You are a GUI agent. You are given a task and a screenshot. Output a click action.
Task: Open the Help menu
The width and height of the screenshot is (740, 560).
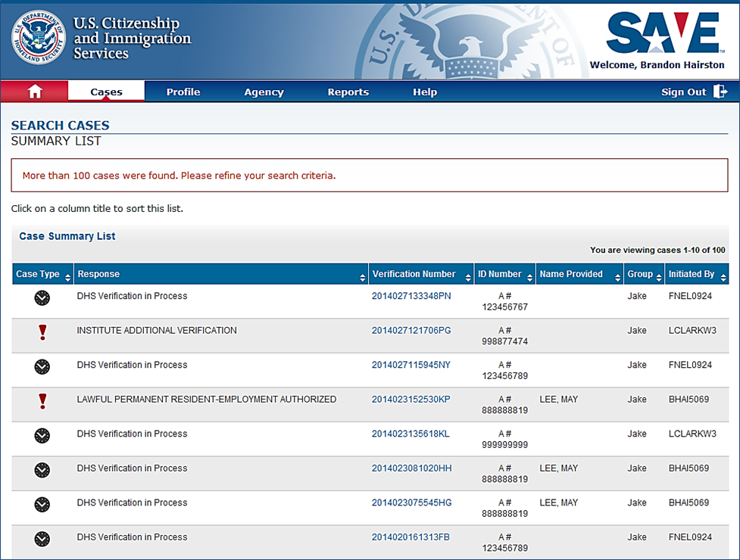pos(425,92)
